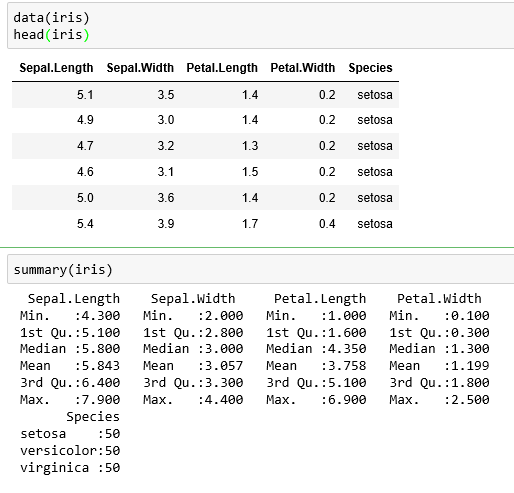This screenshot has width=514, height=493.
Task: Click the summary(iris) code cell
Action: 261,269
